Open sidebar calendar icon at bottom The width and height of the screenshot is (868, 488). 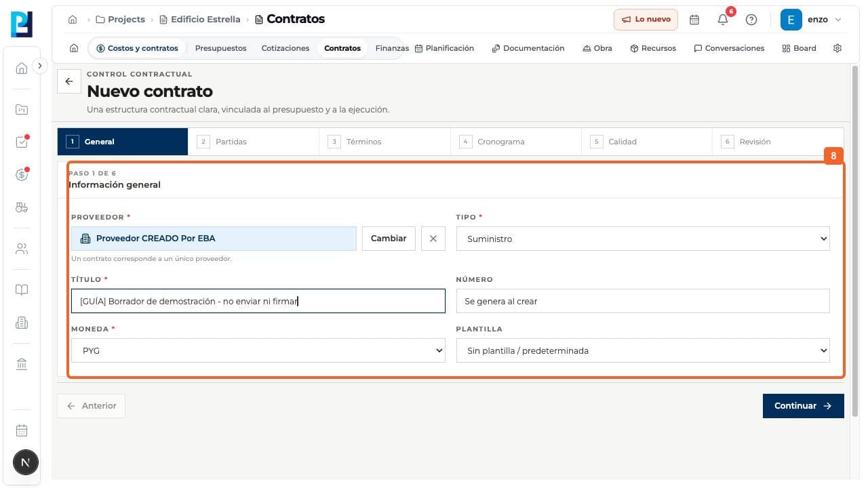(22, 430)
